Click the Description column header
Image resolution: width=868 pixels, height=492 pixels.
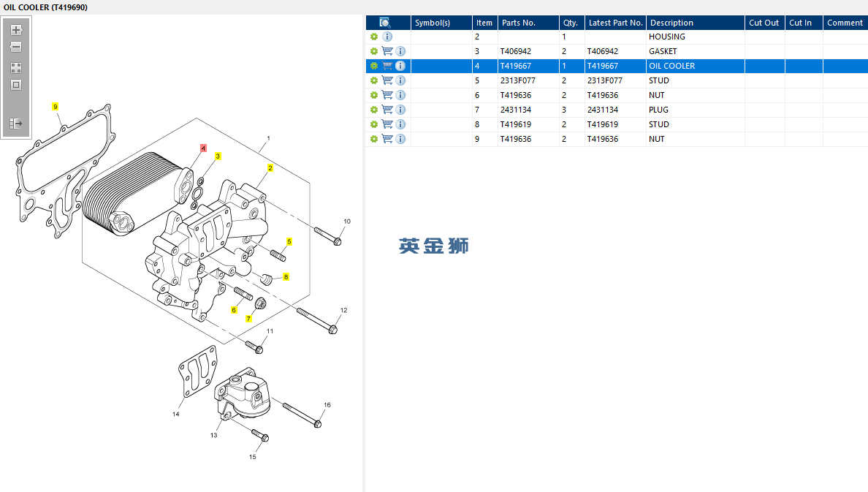tap(671, 23)
